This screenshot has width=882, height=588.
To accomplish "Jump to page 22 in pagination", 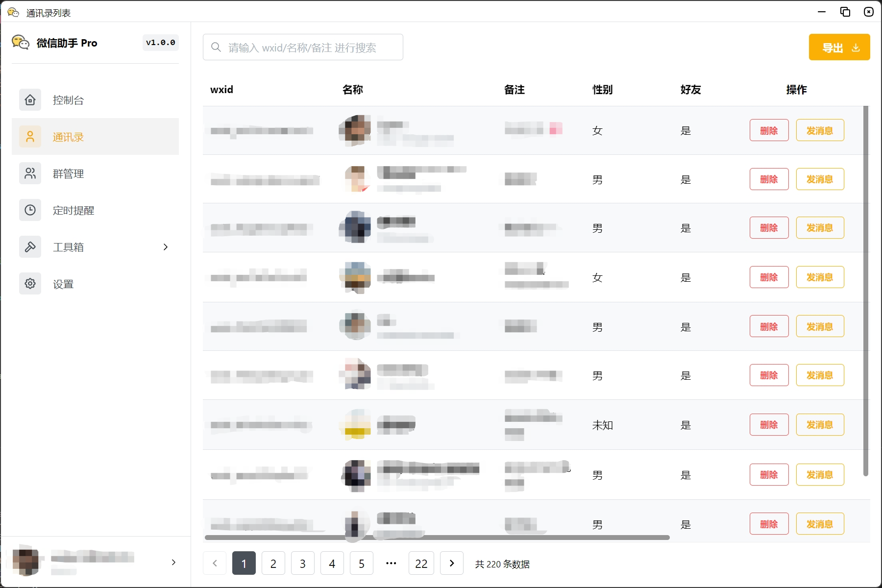I will 421,563.
